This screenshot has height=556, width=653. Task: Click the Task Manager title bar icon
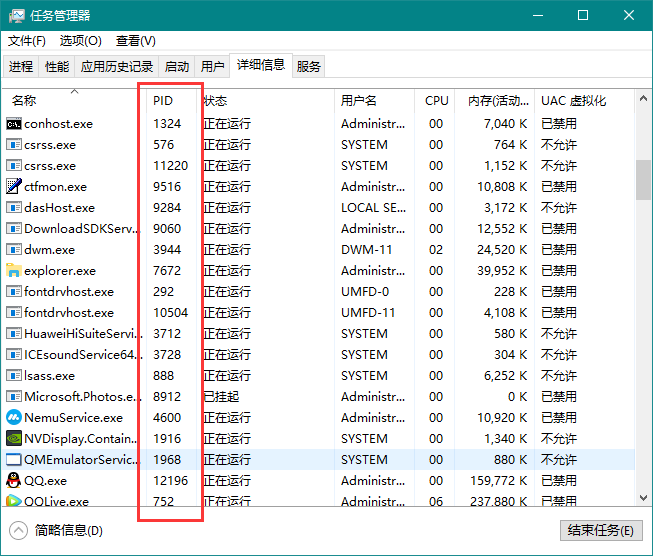click(x=14, y=15)
